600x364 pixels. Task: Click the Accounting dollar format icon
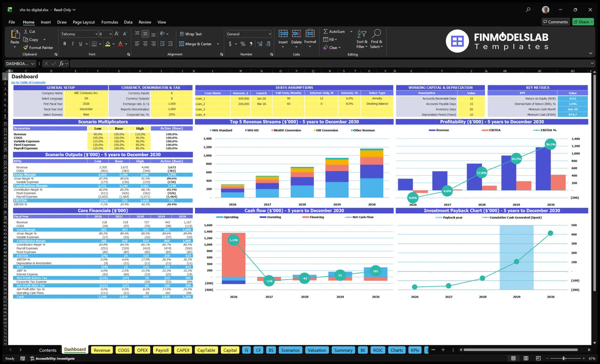pyautogui.click(x=229, y=44)
